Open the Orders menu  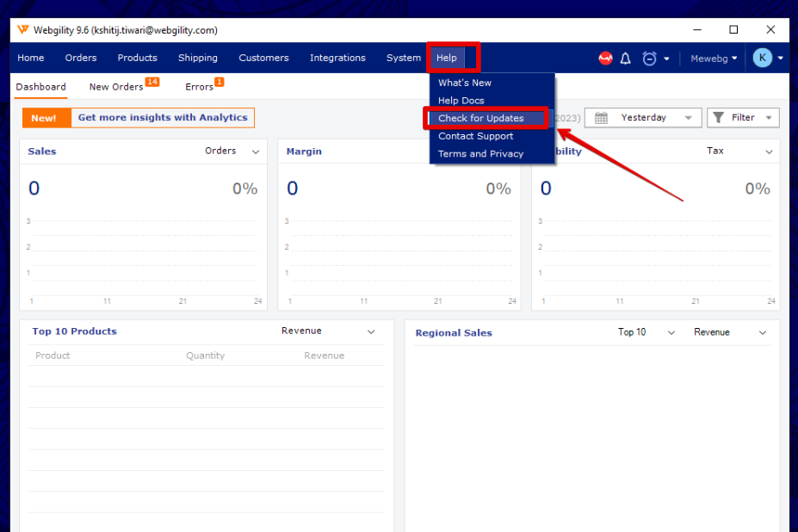(81, 58)
